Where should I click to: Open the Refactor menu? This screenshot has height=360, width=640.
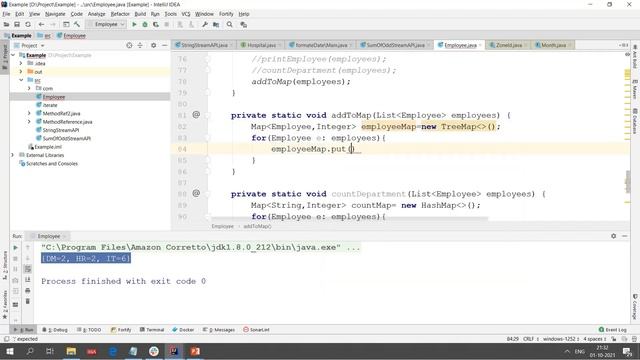(120, 14)
